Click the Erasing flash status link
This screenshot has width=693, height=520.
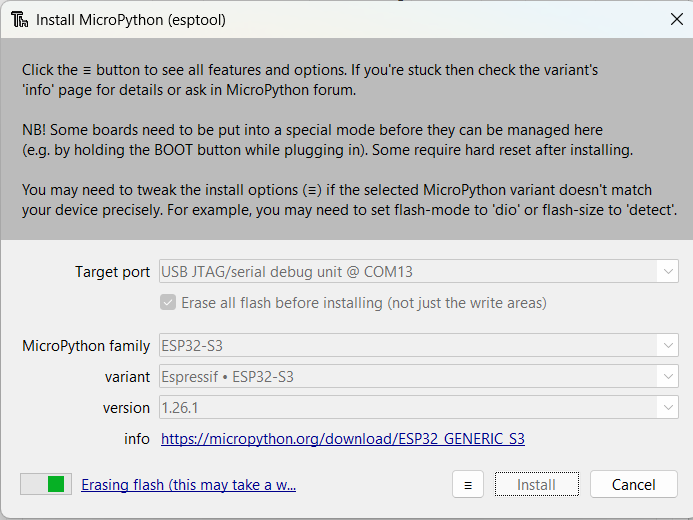click(x=188, y=485)
